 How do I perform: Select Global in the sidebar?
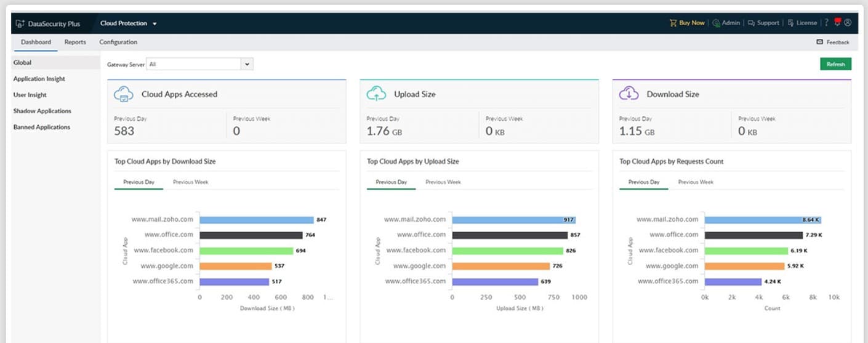pyautogui.click(x=55, y=63)
